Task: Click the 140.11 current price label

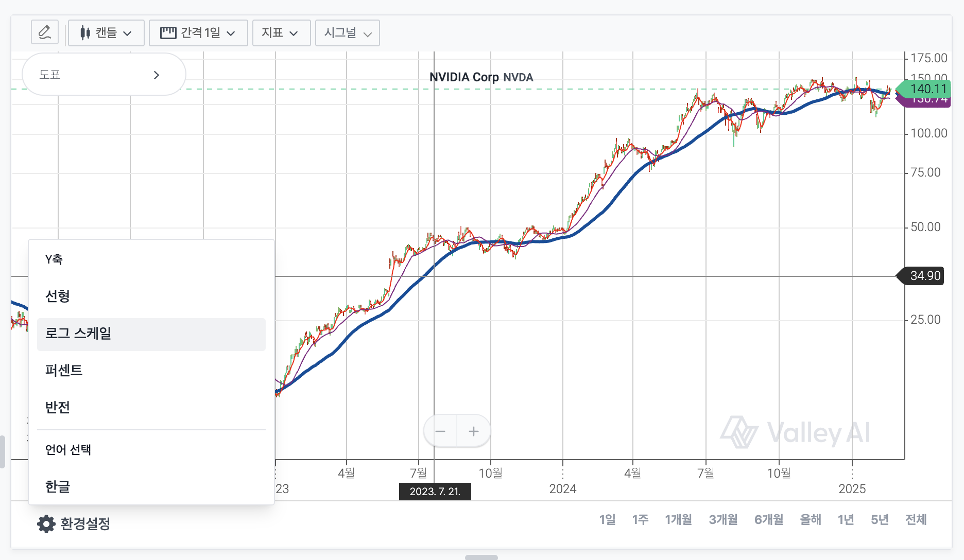Action: (x=924, y=89)
